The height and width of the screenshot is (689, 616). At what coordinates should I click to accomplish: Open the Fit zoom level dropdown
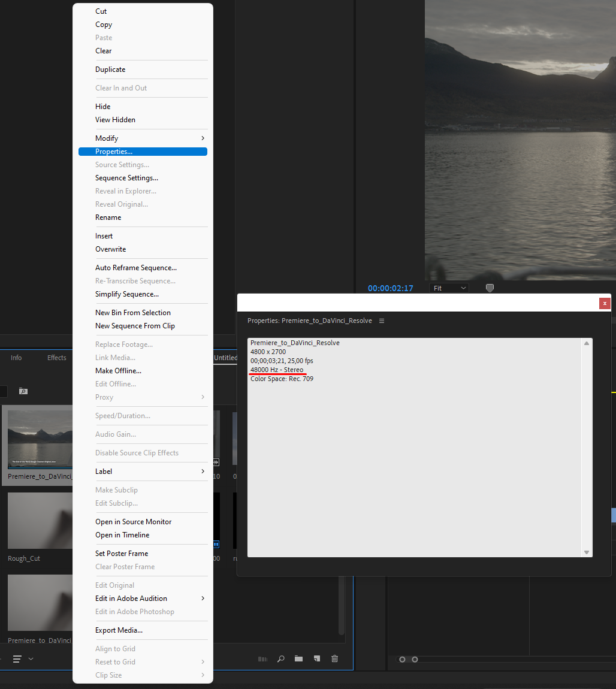coord(449,288)
